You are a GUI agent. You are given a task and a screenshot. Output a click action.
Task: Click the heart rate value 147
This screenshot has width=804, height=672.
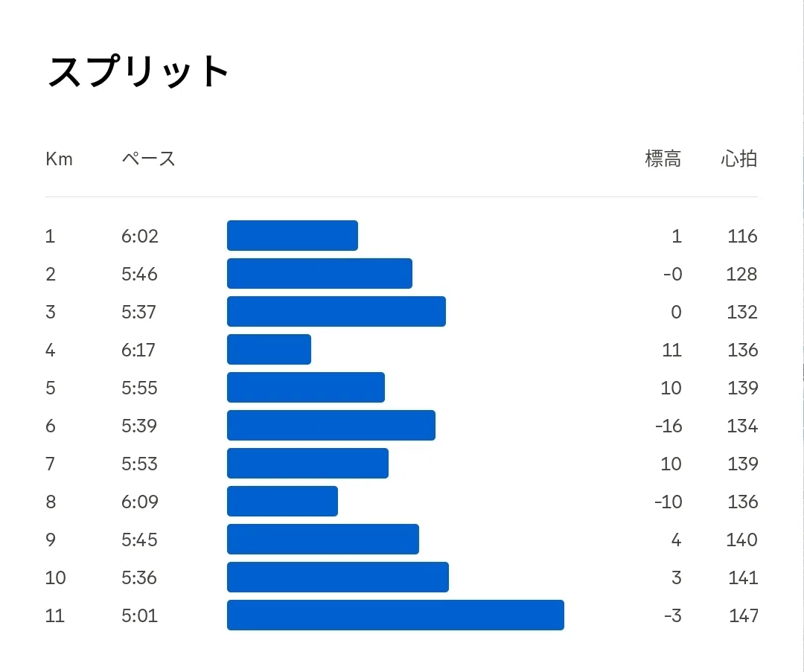(744, 615)
